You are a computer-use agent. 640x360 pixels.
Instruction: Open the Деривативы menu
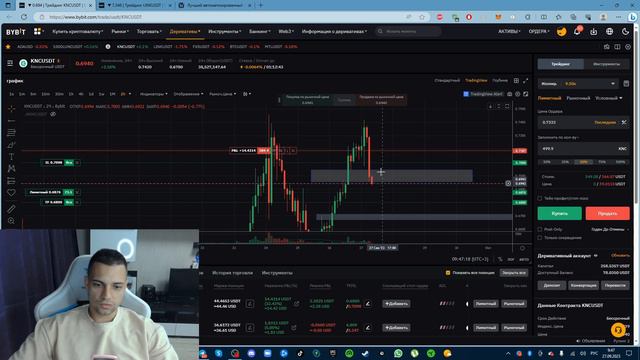185,31
